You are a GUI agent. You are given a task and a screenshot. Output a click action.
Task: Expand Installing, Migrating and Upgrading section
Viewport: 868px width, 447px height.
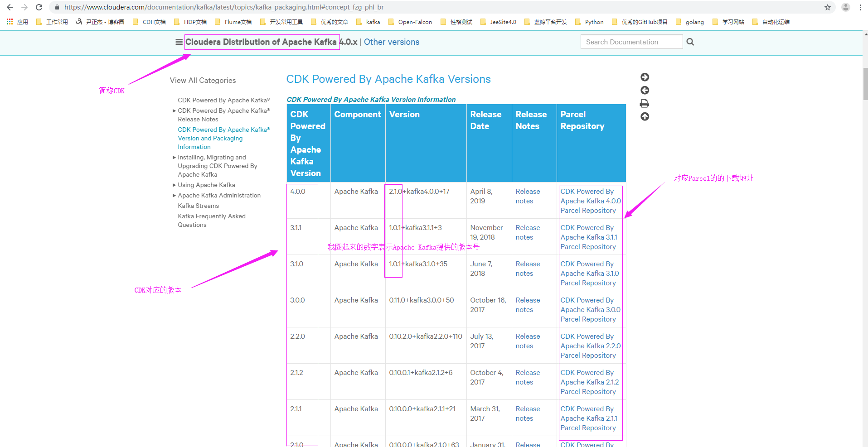(x=174, y=157)
